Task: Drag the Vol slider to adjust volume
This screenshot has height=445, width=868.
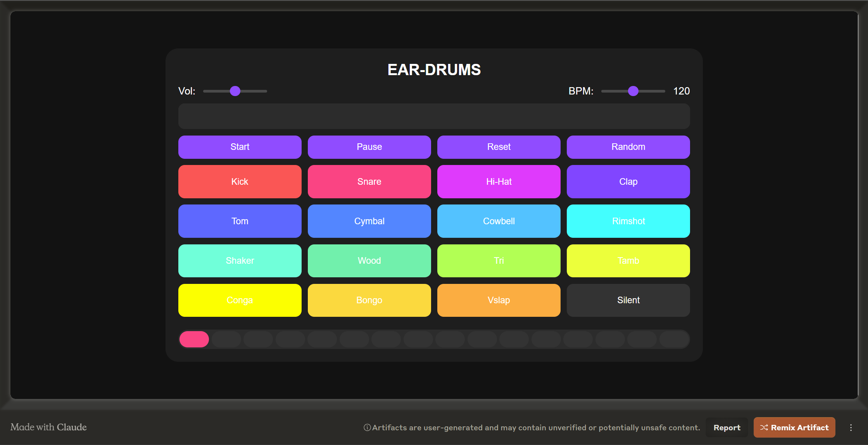Action: click(236, 91)
